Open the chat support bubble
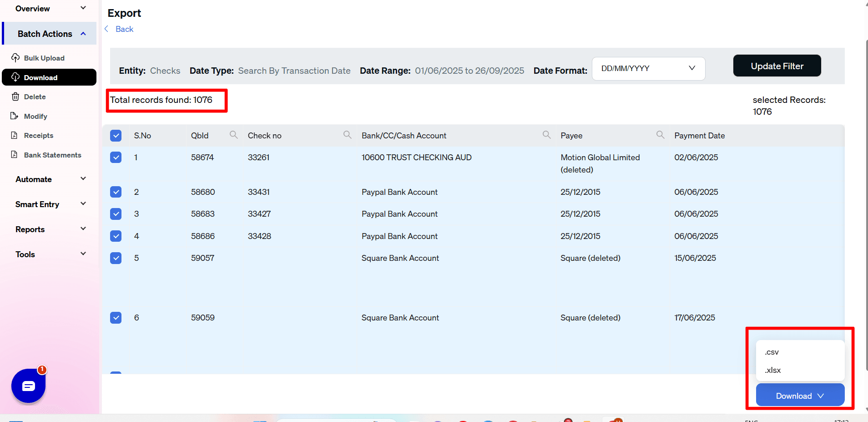Image resolution: width=868 pixels, height=422 pixels. [x=28, y=386]
